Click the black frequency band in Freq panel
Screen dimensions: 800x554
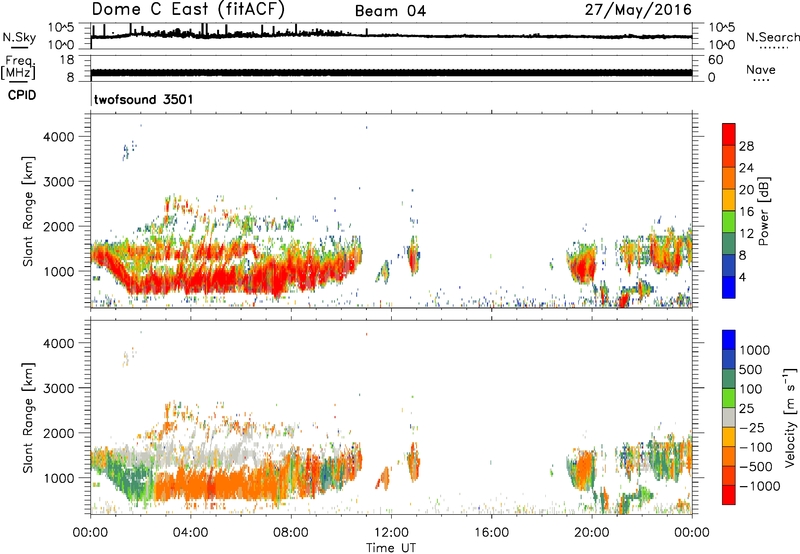[x=391, y=72]
